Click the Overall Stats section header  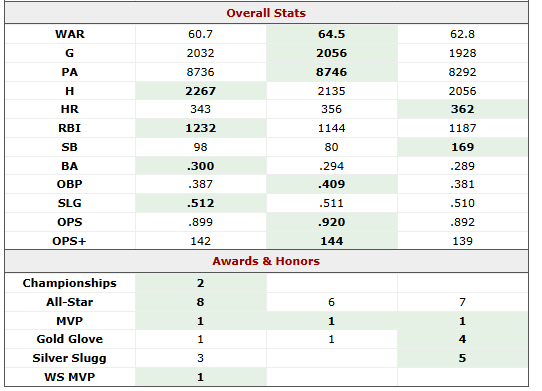266,13
